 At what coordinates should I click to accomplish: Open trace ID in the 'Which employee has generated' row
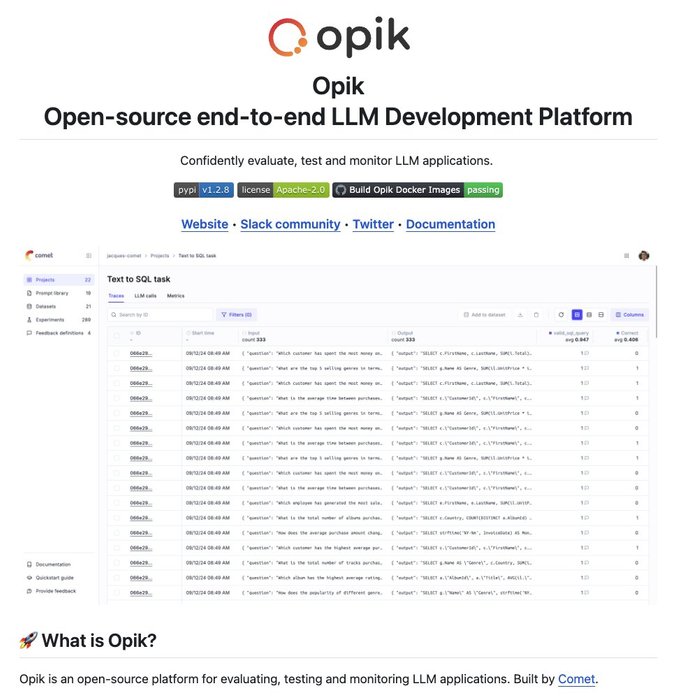point(141,503)
